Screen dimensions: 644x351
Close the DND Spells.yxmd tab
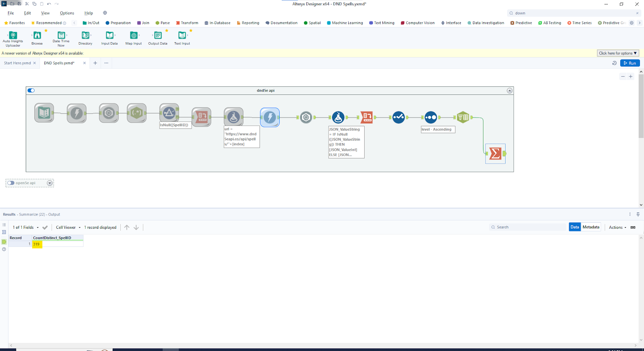pyautogui.click(x=85, y=63)
